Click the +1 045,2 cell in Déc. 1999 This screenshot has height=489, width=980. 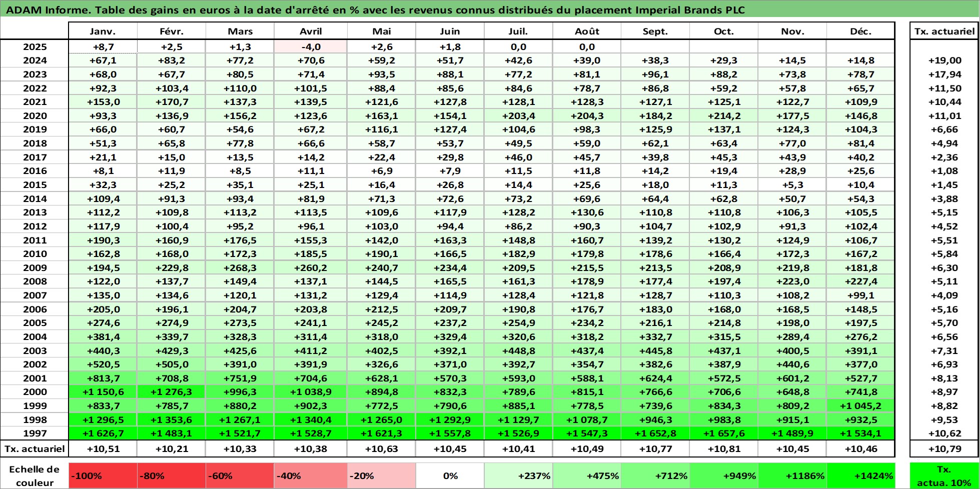click(860, 406)
